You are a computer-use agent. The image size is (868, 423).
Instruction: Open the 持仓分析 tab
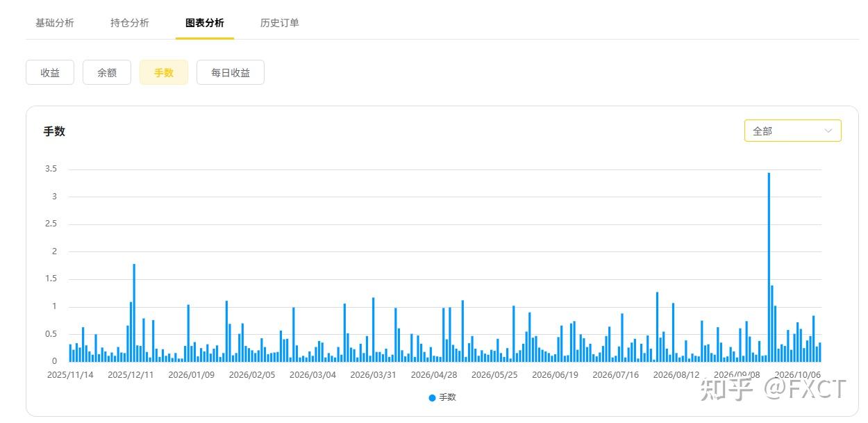(130, 23)
